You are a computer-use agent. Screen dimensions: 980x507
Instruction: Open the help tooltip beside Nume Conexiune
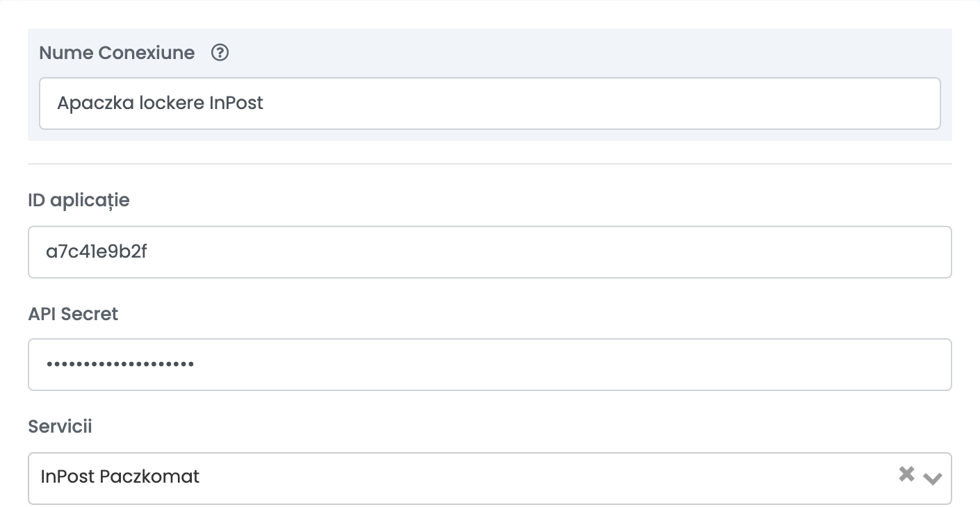(x=220, y=53)
